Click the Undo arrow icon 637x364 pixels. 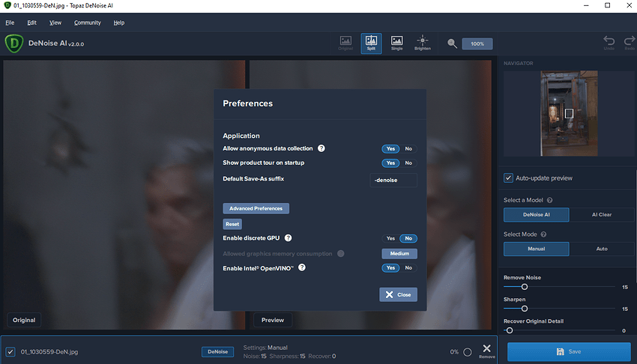click(609, 43)
